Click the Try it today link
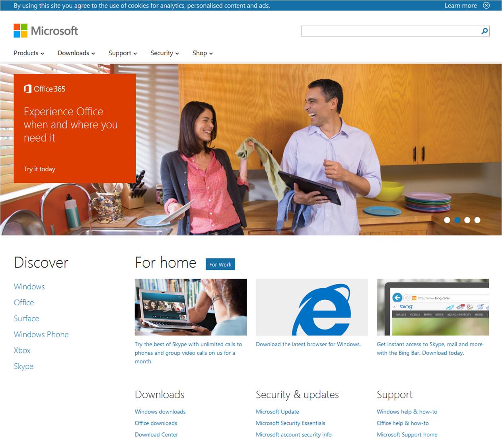The image size is (502, 448). point(39,169)
